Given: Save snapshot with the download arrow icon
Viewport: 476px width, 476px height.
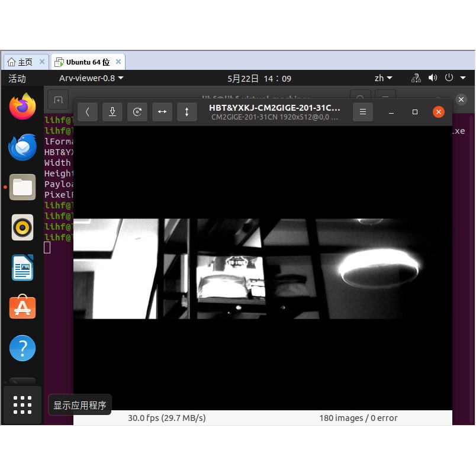Looking at the screenshot, I should [112, 112].
